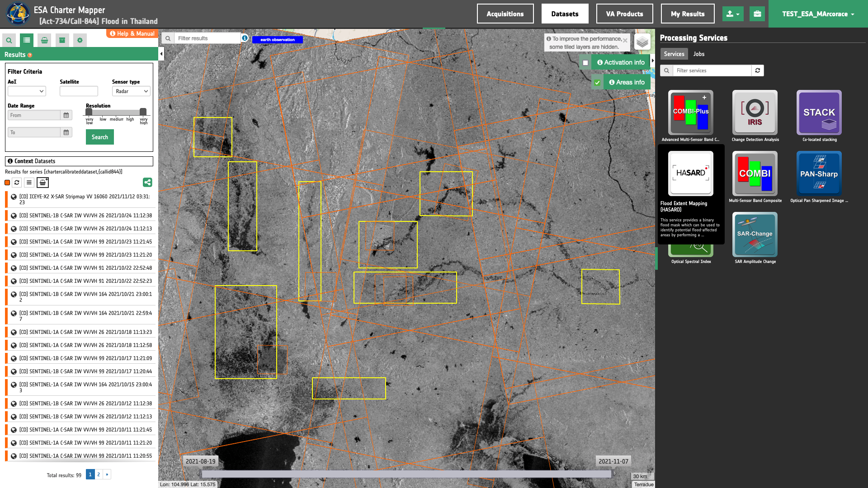This screenshot has height=488, width=868.
Task: Open the PAN-Sharp service
Action: click(x=819, y=174)
